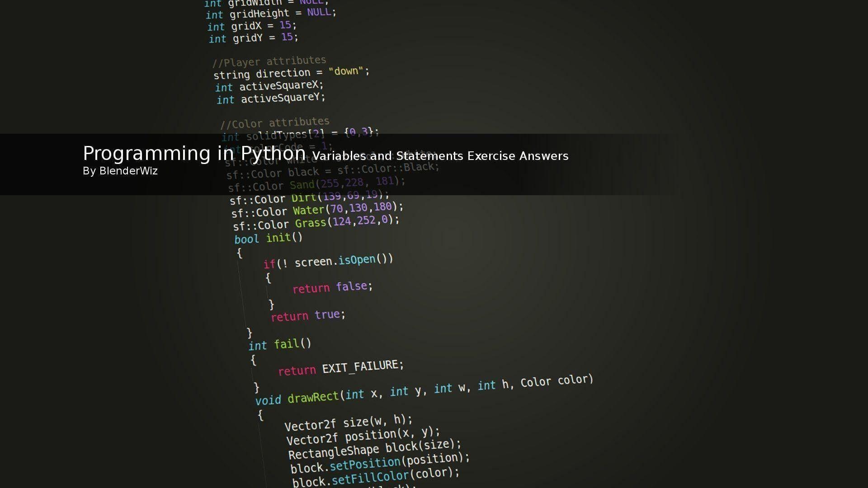Viewport: 868px width, 488px height.
Task: Click the Water color definition line
Action: click(x=317, y=210)
